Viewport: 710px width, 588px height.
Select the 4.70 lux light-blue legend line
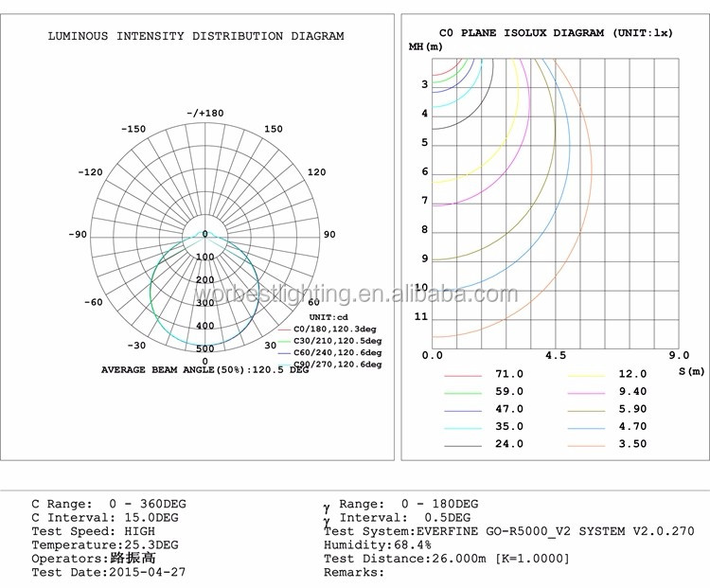[586, 428]
